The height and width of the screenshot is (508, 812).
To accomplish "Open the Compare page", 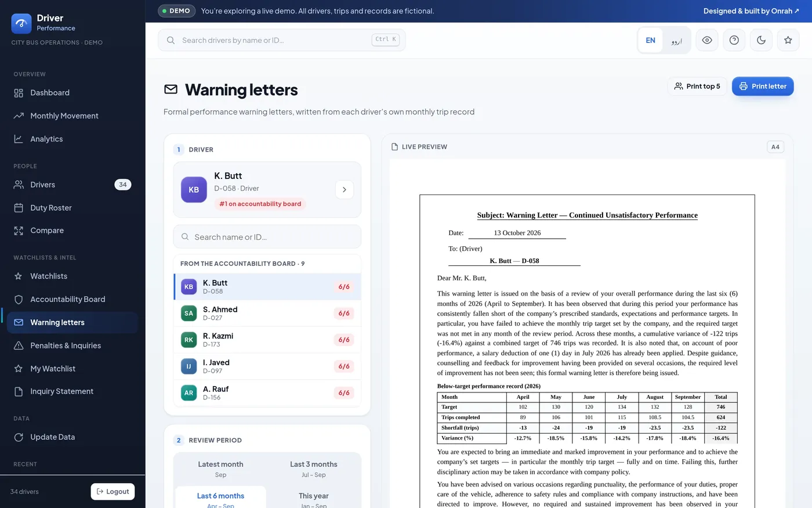I will 72,230.
